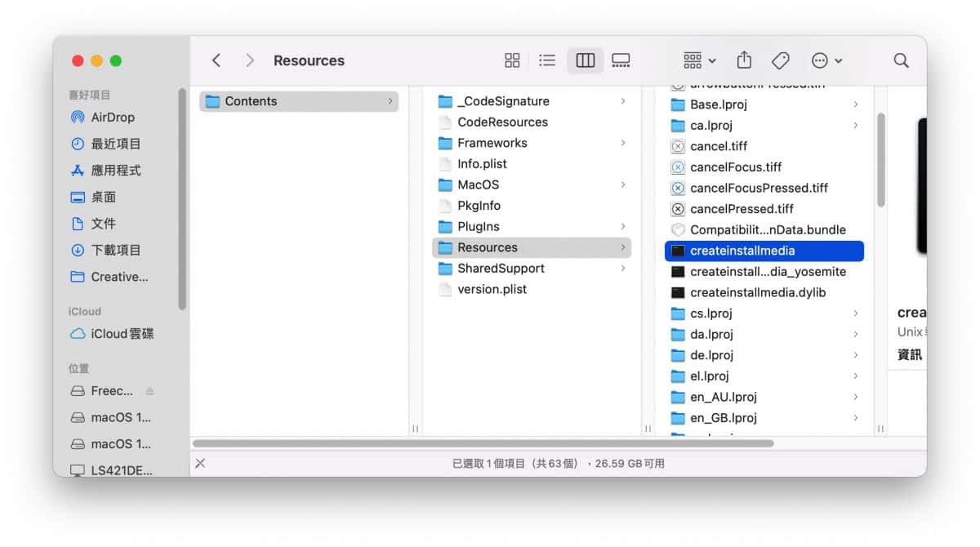This screenshot has height=547, width=980.
Task: Select column view button
Action: click(x=585, y=60)
